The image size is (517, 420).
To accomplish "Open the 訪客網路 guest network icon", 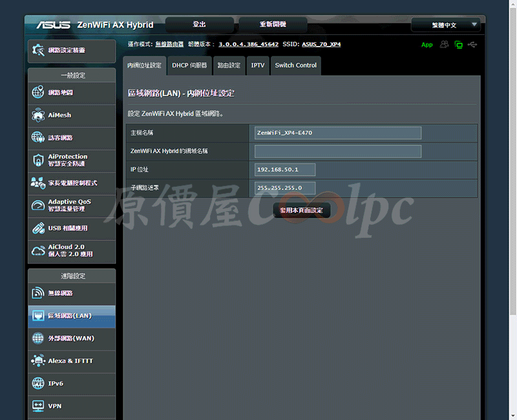I will tap(38, 137).
